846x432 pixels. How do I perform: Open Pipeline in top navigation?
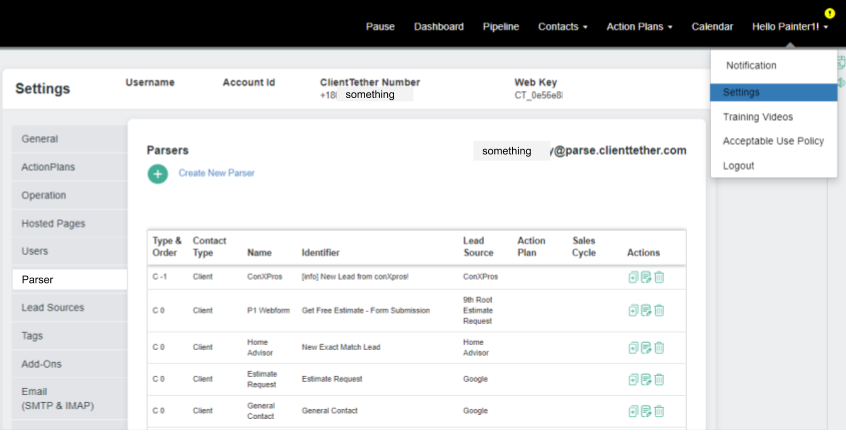(x=501, y=26)
